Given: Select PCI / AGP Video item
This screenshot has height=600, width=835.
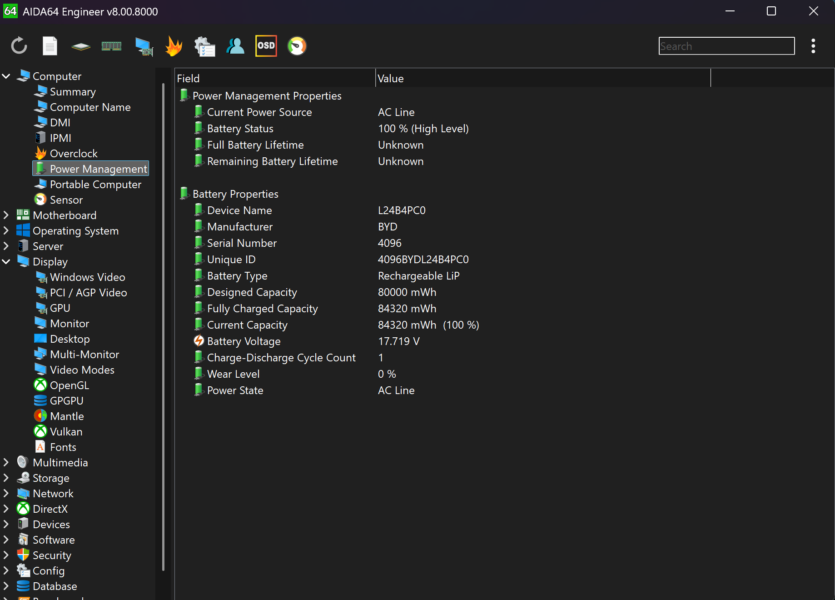Looking at the screenshot, I should click(88, 292).
